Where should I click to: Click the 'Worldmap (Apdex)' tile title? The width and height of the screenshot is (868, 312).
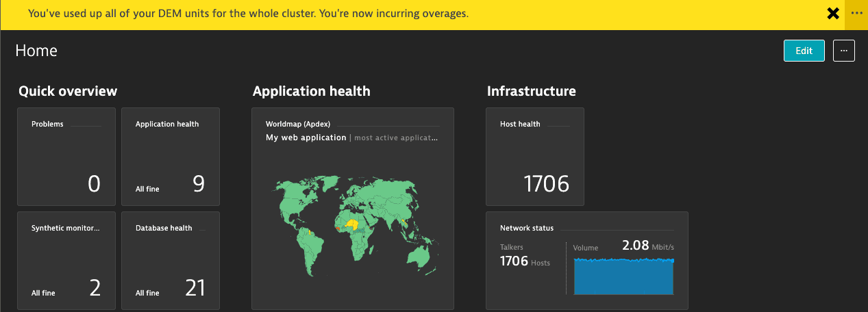[x=298, y=125]
